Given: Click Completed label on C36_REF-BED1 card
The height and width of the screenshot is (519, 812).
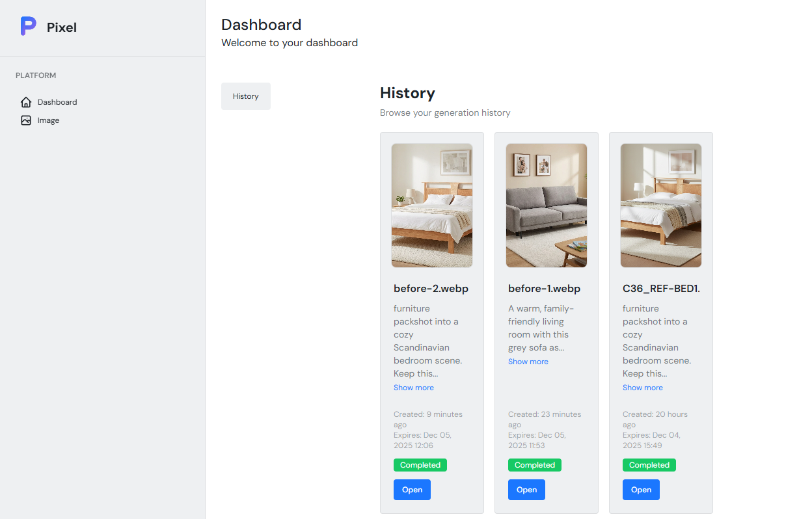Looking at the screenshot, I should (649, 464).
